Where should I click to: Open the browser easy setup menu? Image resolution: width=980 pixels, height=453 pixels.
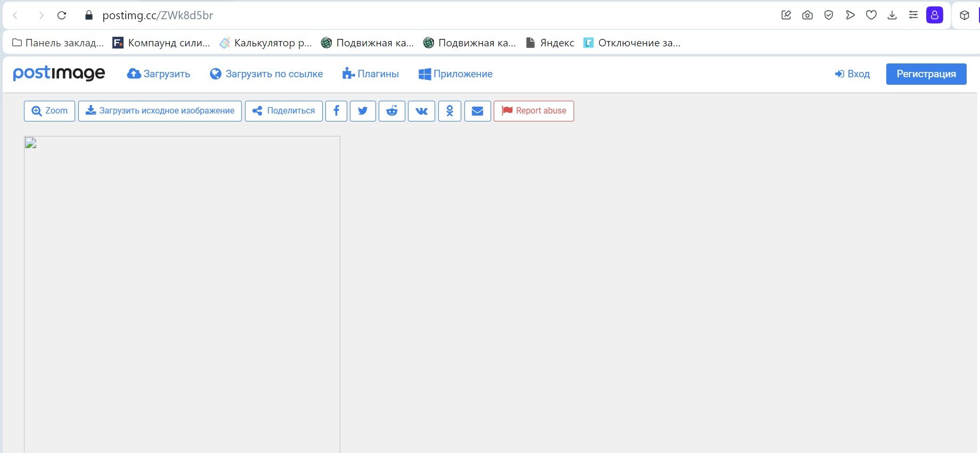[x=913, y=15]
